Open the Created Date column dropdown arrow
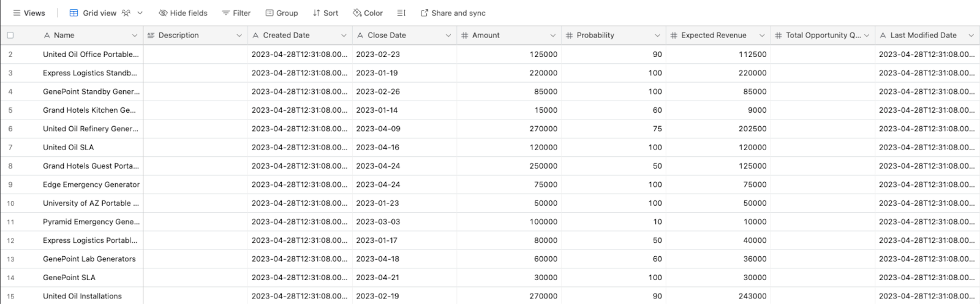 click(344, 36)
